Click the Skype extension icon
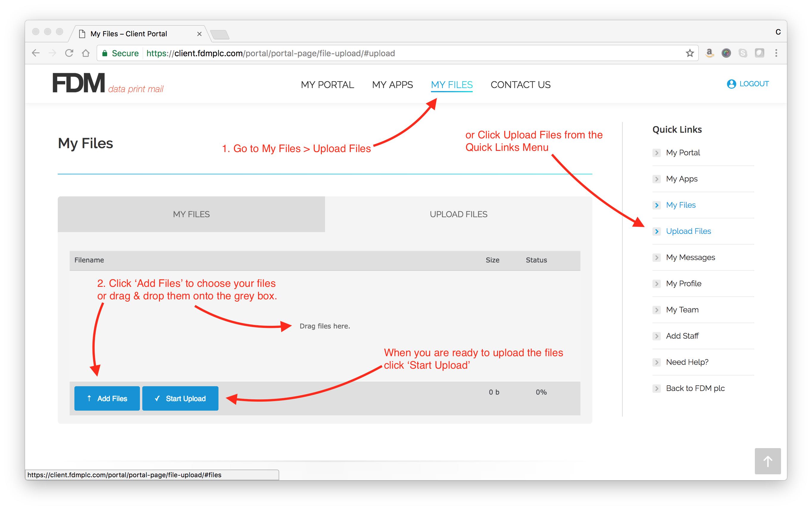This screenshot has width=812, height=510. (743, 53)
